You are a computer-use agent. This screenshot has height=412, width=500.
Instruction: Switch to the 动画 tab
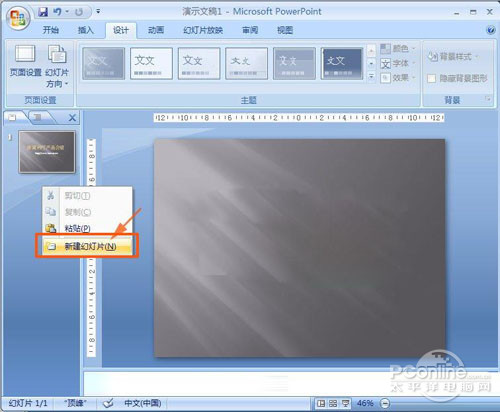click(156, 30)
